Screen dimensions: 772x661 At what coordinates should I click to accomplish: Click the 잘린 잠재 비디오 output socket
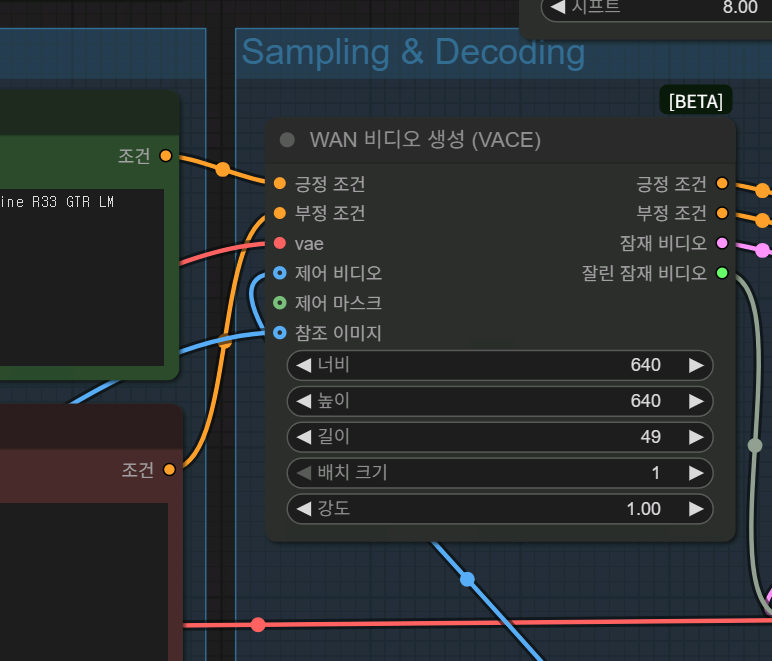coord(722,273)
